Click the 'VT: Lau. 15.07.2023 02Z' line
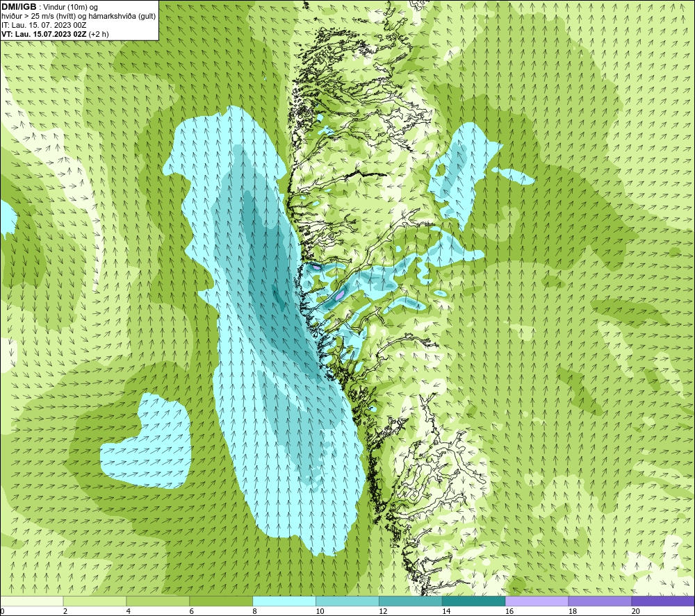Screen dimensions: 695x616 44,34
